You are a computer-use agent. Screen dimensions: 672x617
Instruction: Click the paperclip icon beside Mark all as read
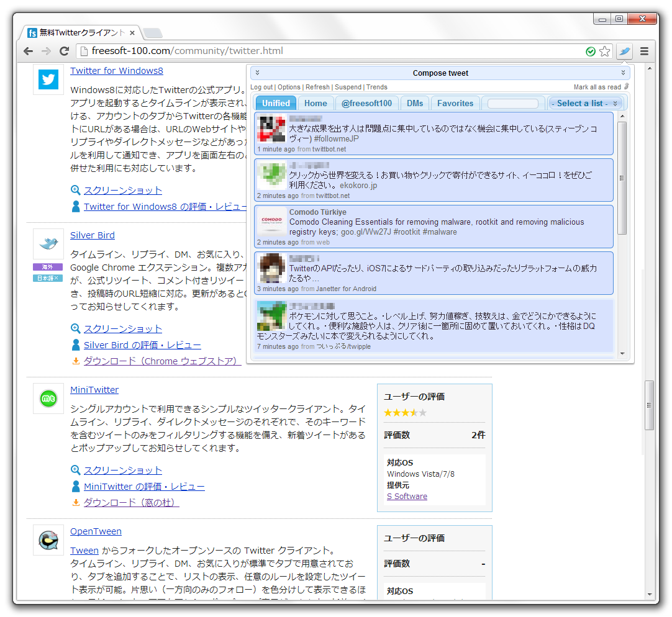click(x=626, y=86)
